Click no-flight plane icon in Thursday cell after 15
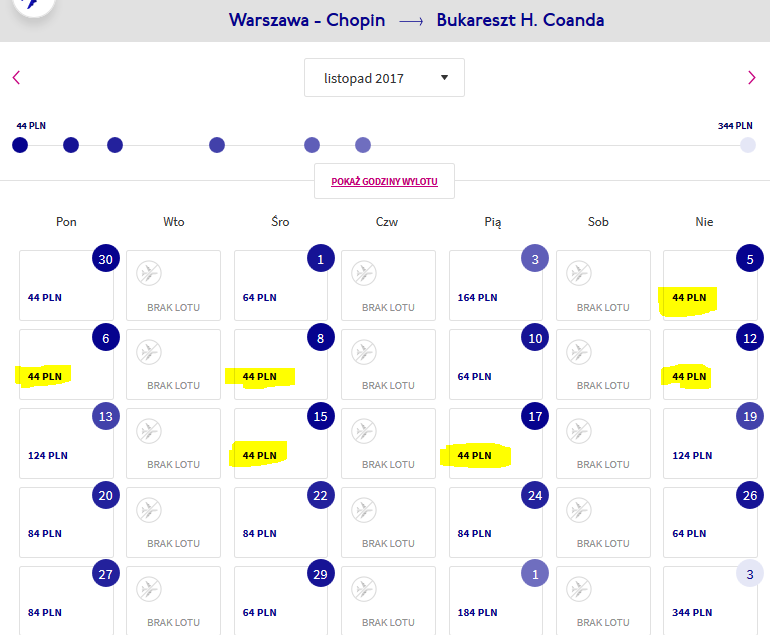This screenshot has width=770, height=635. coord(364,431)
